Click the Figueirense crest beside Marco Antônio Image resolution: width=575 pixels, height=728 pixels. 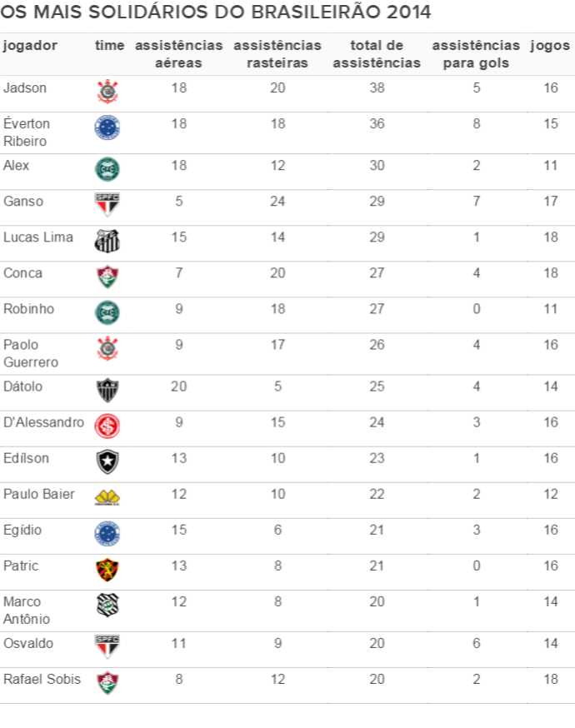[x=107, y=606]
